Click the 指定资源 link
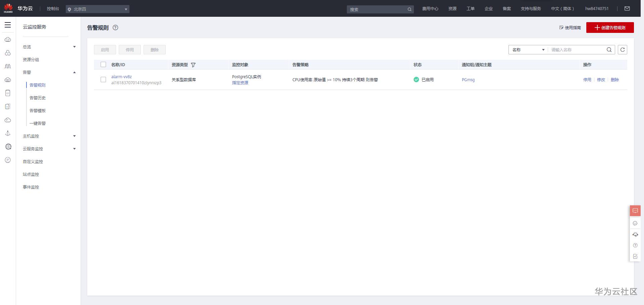This screenshot has height=305, width=644. (x=240, y=83)
